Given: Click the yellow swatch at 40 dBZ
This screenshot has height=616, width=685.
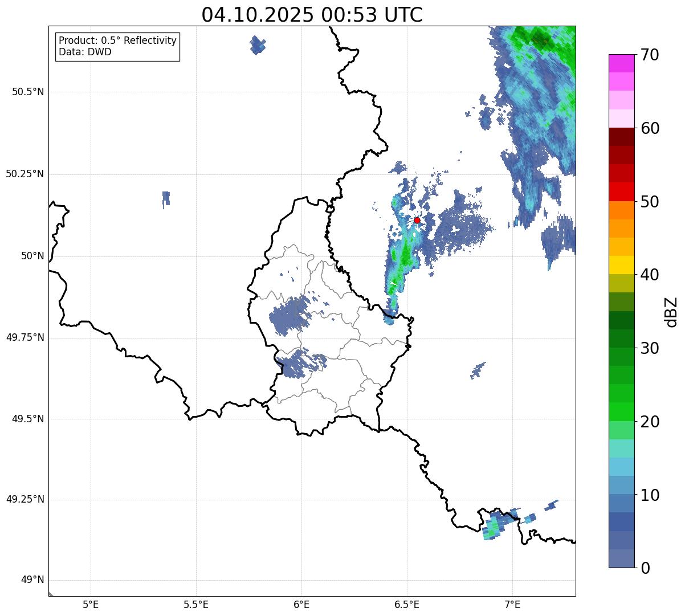Looking at the screenshot, I should tap(622, 265).
